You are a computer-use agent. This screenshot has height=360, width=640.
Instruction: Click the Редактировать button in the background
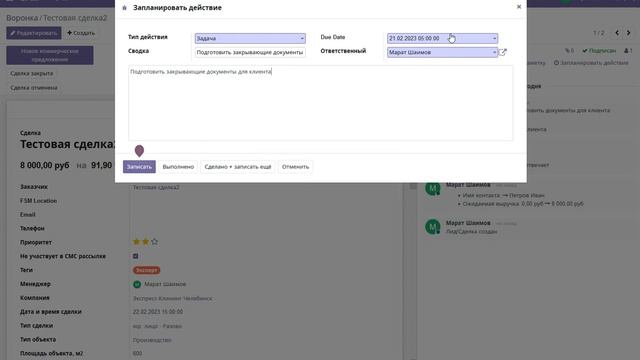tap(34, 33)
